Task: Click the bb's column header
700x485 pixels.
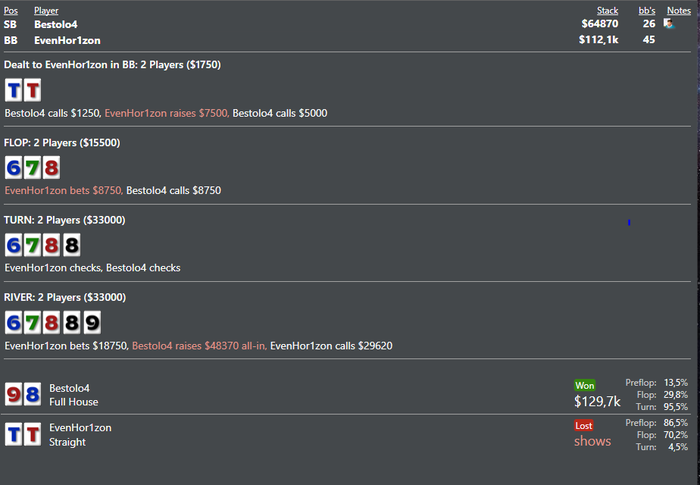Action: click(648, 11)
